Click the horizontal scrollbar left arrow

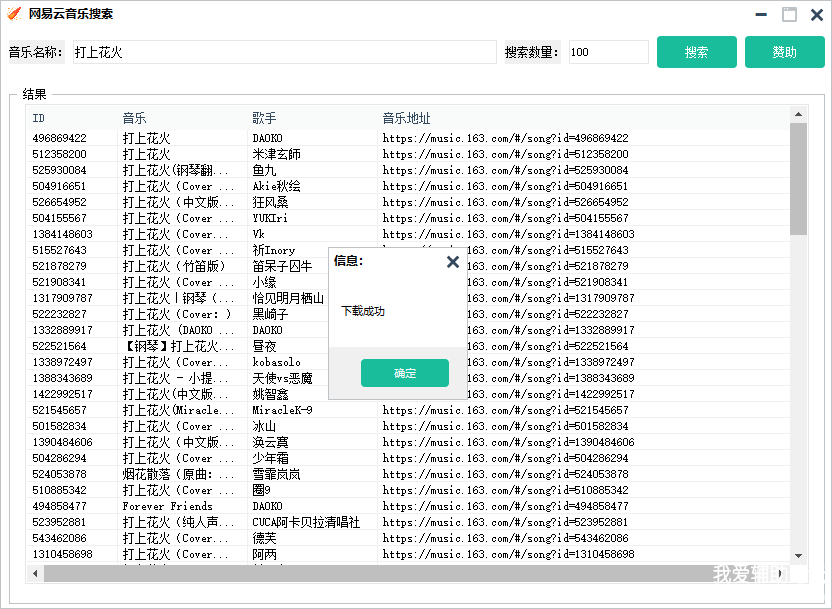(x=35, y=573)
